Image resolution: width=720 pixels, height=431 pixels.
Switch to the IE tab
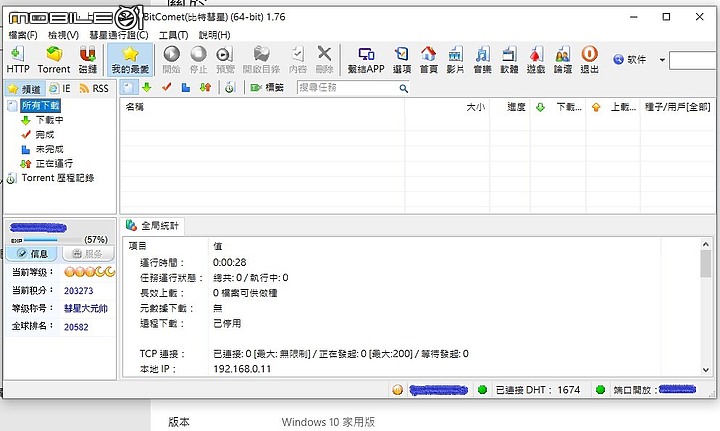point(60,89)
